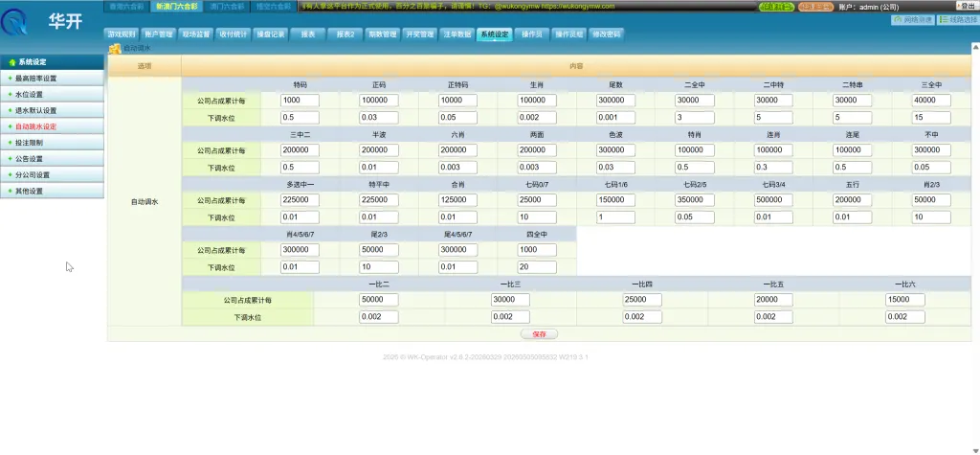Open the 报表 tab
980x455 pixels.
click(x=307, y=35)
